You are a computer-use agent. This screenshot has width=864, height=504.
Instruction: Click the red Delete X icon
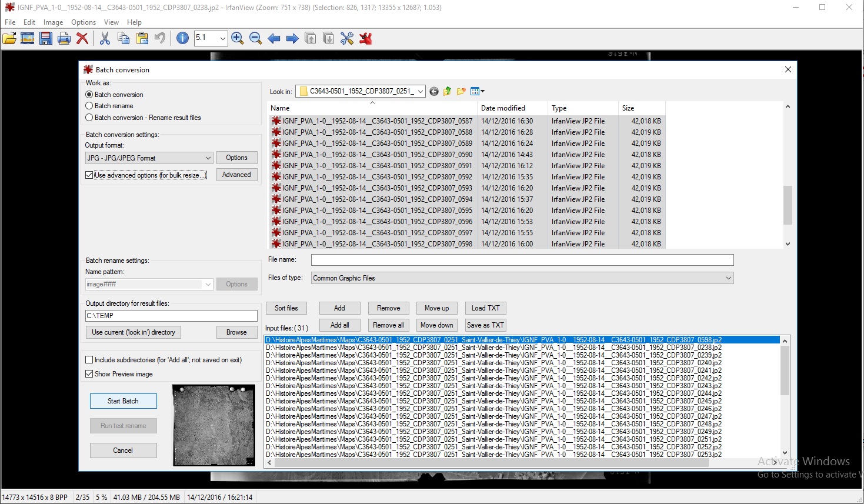(x=82, y=39)
